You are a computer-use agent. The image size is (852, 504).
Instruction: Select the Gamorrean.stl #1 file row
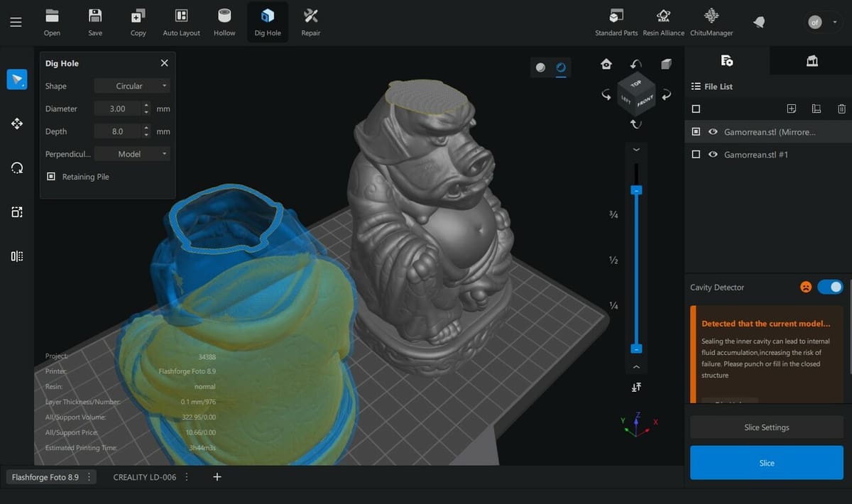(x=768, y=155)
